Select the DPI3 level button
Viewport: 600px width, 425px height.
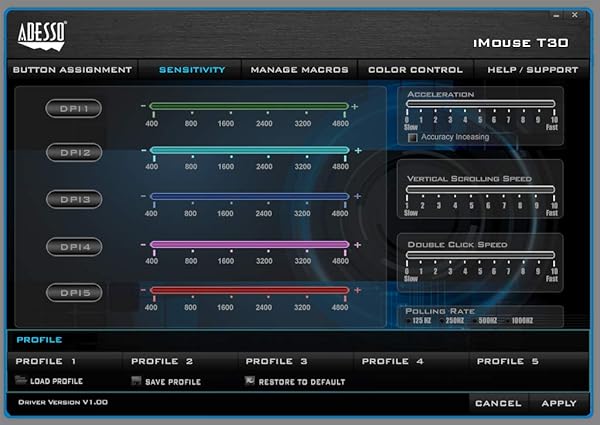click(x=73, y=199)
